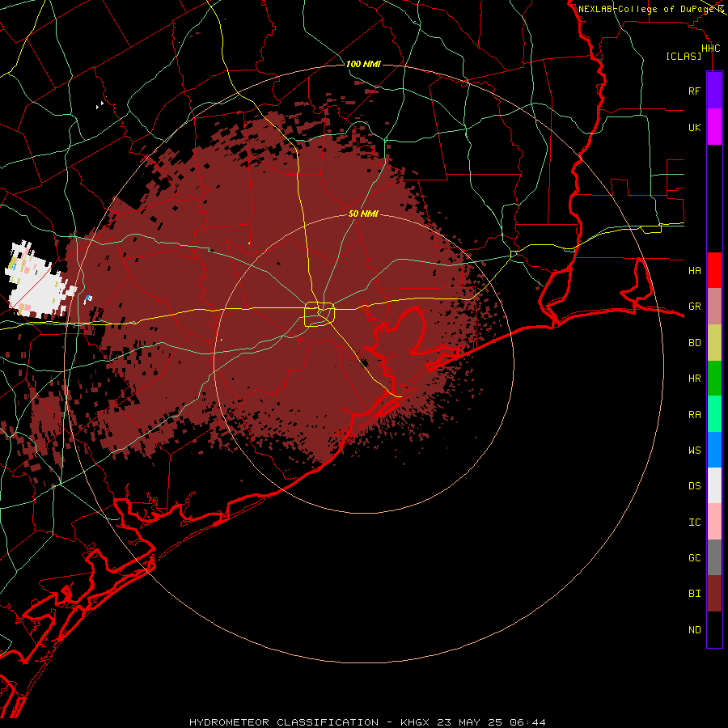
Task: Click the HHC product label
Action: (710, 49)
